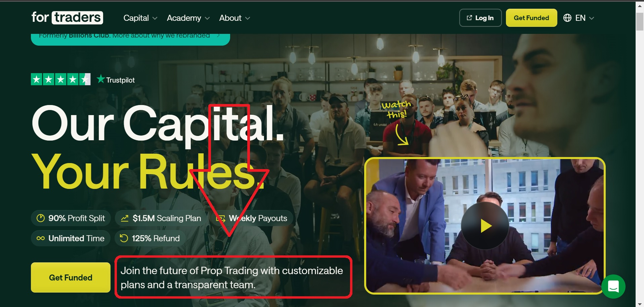Play the promo video

[x=485, y=225]
